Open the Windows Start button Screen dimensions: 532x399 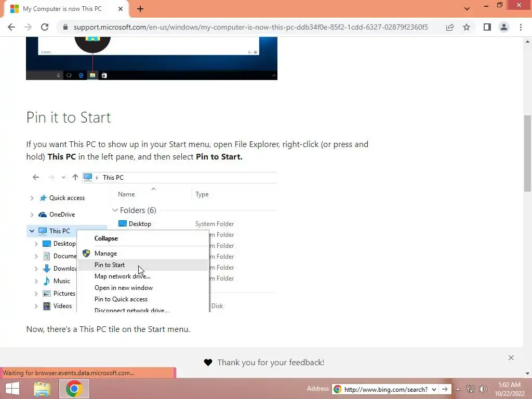[x=12, y=389]
